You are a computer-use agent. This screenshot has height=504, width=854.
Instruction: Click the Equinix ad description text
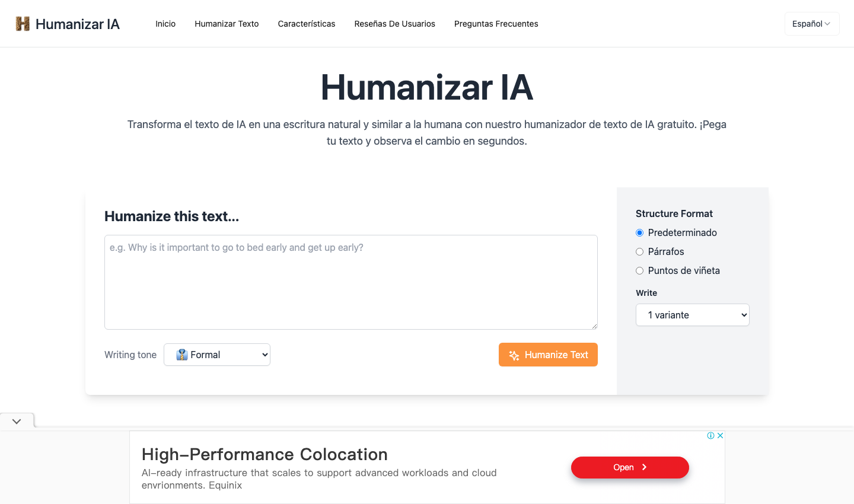coord(319,479)
